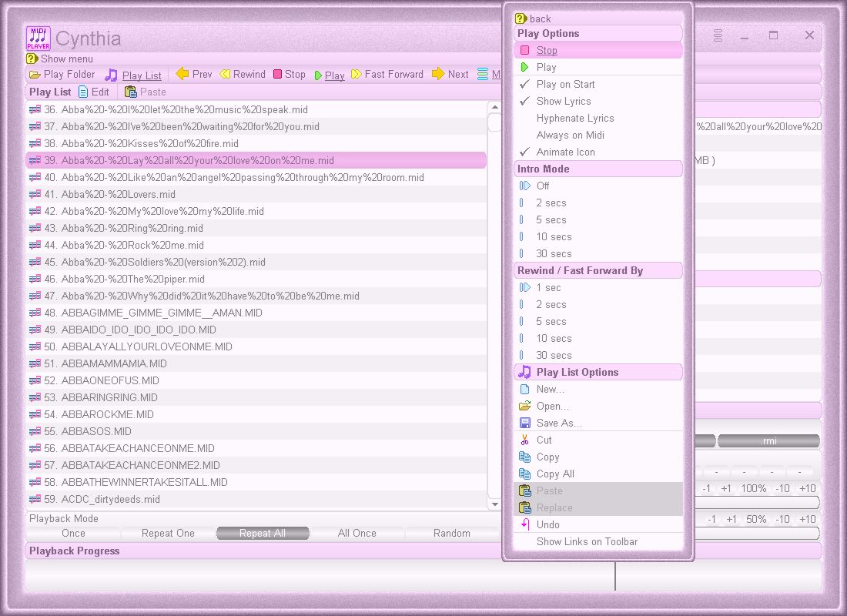Select Show Links on Toolbar
This screenshot has height=616, width=847.
coord(598,541)
